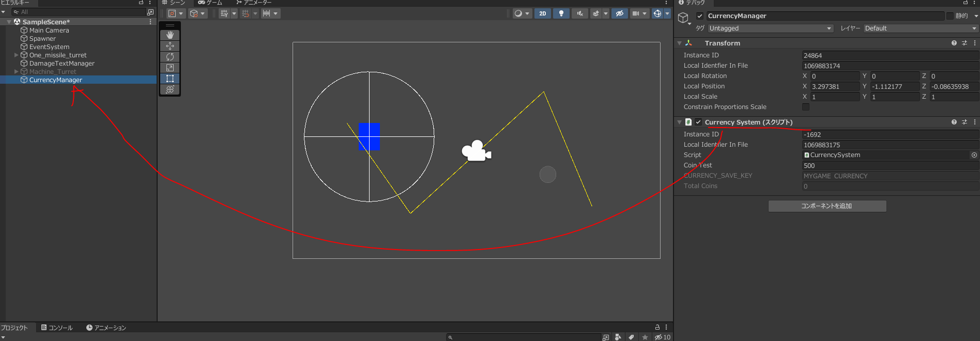Viewport: 980px width, 341px height.
Task: Toggle grid snapping icon in scene toolbar
Action: coord(224,13)
